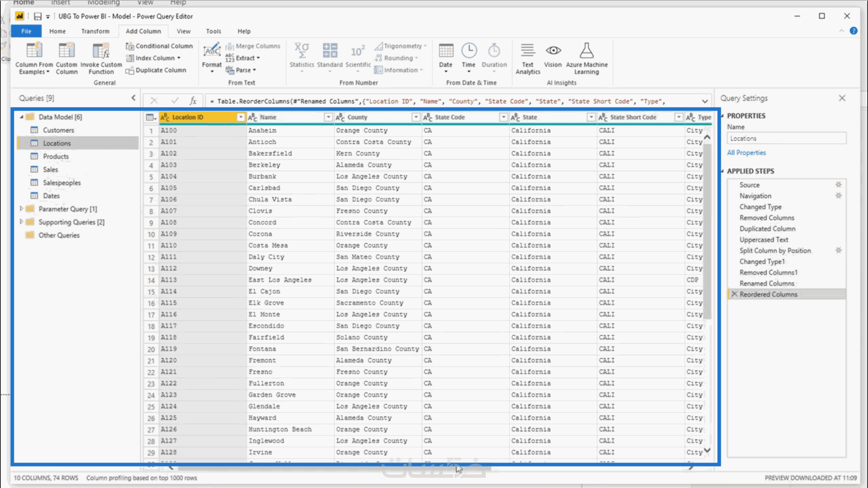868x488 pixels.
Task: Click the All Properties link
Action: coord(746,152)
